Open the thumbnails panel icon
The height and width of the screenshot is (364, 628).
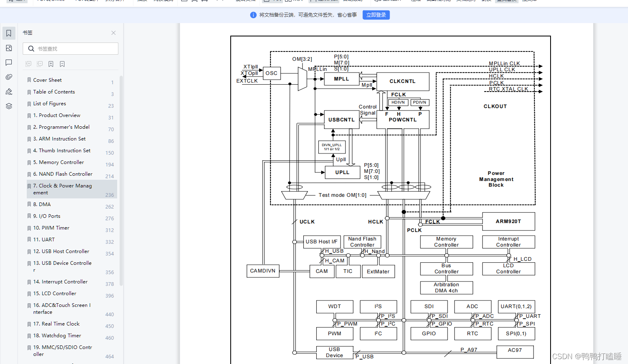pyautogui.click(x=9, y=48)
